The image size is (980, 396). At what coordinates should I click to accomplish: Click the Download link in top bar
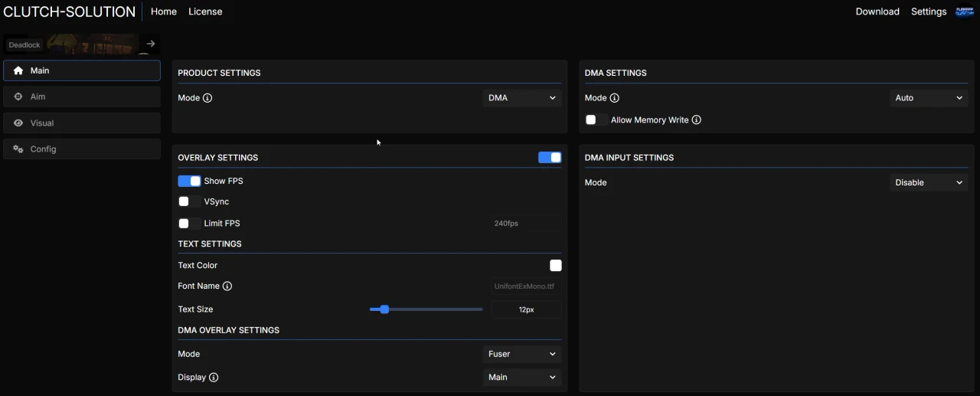(877, 11)
